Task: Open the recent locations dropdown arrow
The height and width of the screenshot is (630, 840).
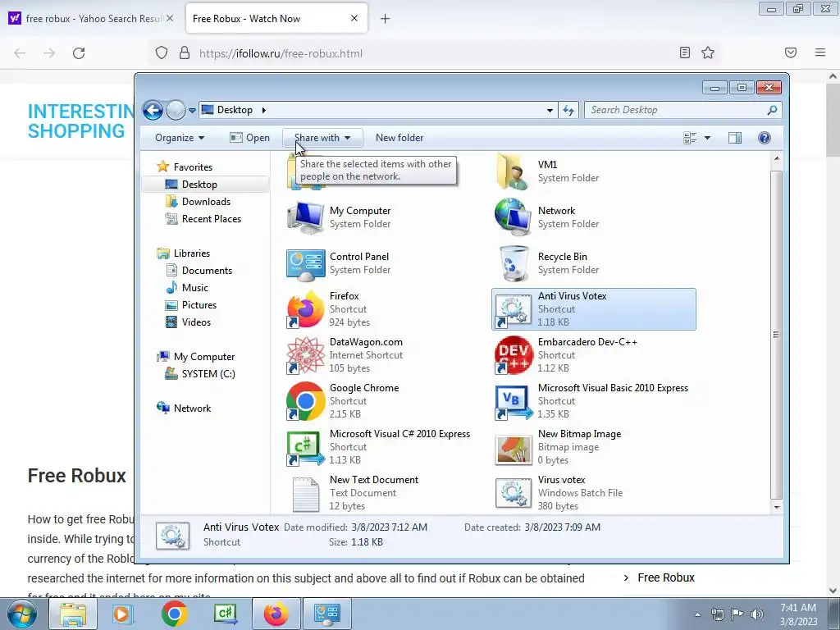Action: pos(192,111)
